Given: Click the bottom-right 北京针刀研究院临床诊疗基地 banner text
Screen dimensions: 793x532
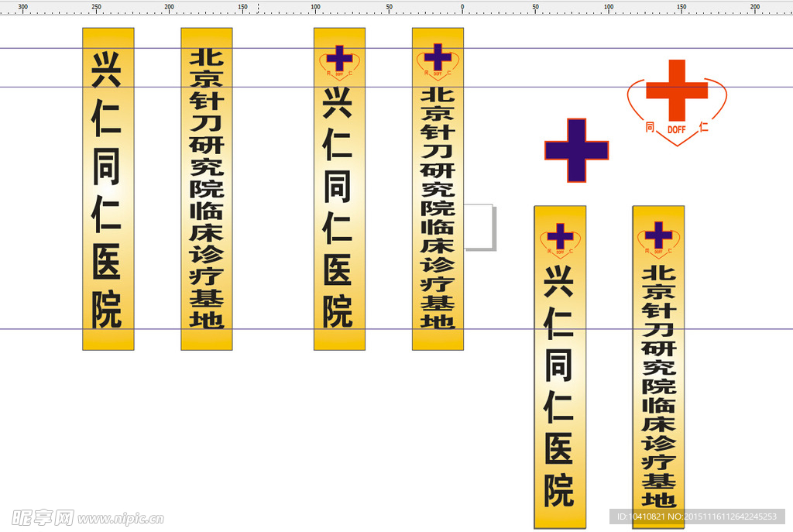Looking at the screenshot, I should coord(658,387).
